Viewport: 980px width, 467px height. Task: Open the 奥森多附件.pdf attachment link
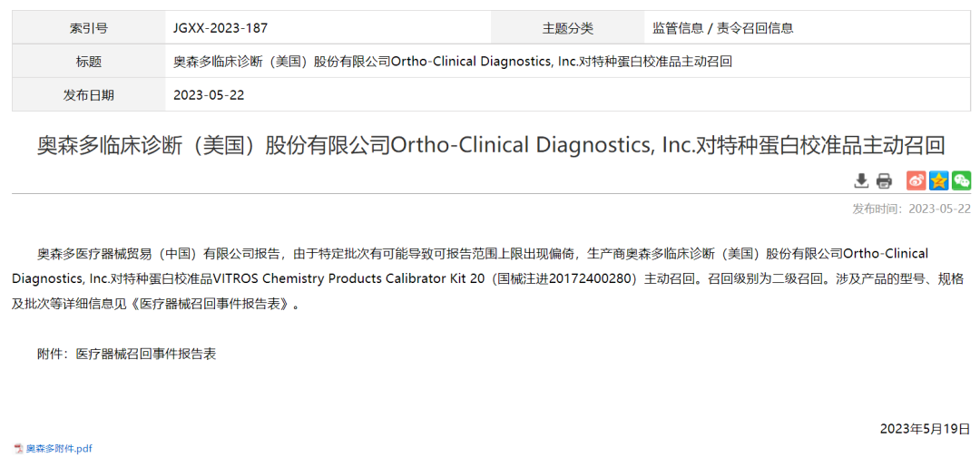tap(59, 448)
